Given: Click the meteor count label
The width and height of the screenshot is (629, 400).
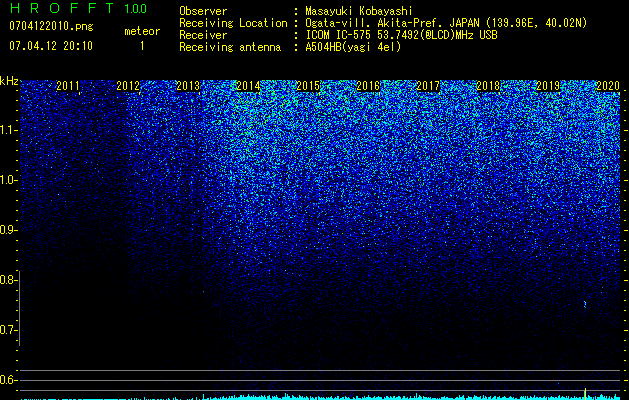Looking at the screenshot, I should 142,31.
